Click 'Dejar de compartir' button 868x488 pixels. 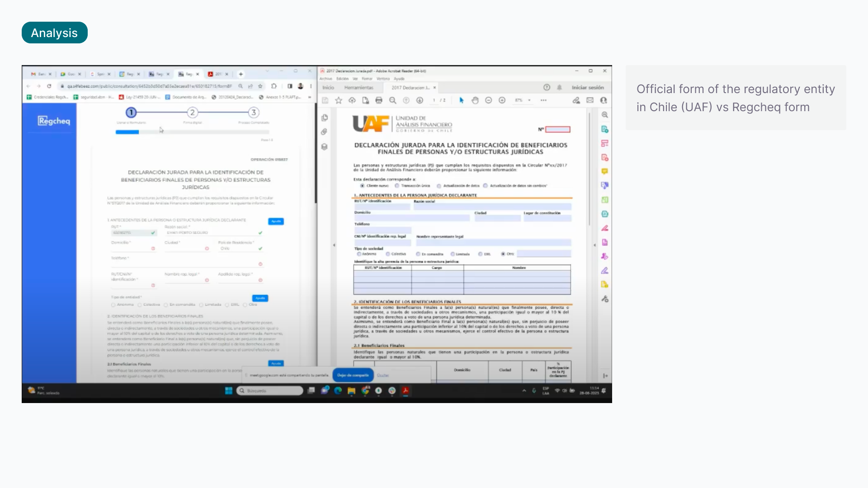(x=353, y=375)
